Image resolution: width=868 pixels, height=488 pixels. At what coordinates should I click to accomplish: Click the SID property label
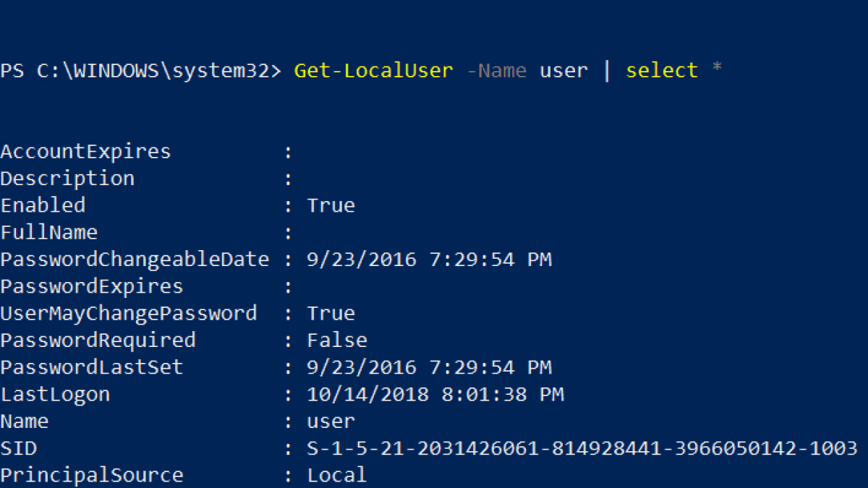[x=18, y=449]
